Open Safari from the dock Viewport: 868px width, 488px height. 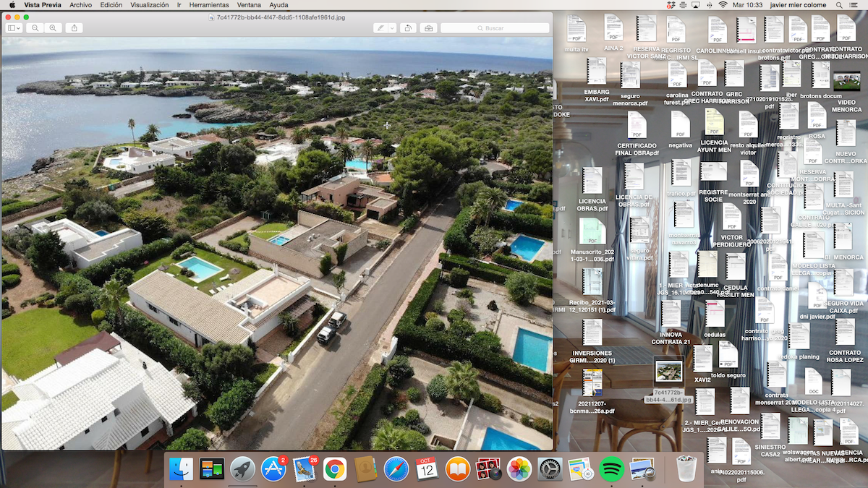tap(396, 469)
